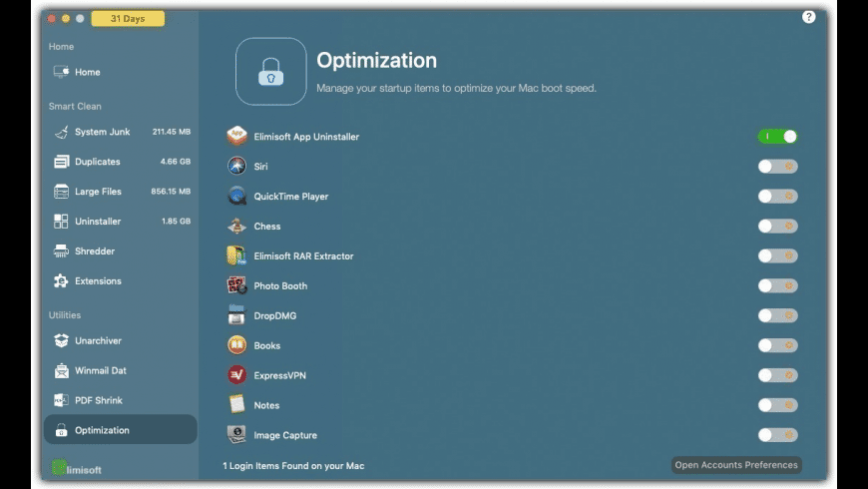Toggle the Notes startup switch
Viewport: 868px width, 489px height.
778,405
